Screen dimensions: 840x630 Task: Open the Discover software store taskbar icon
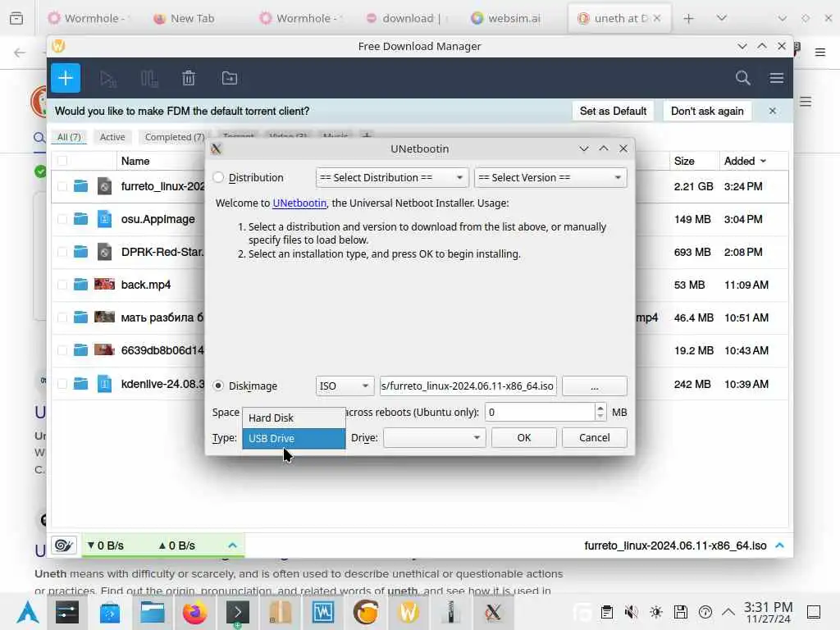(110, 612)
